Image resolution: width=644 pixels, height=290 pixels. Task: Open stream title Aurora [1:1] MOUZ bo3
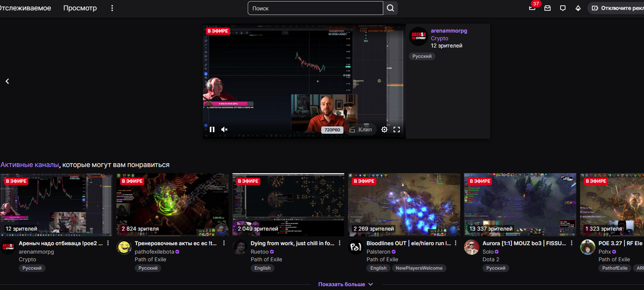(x=524, y=243)
